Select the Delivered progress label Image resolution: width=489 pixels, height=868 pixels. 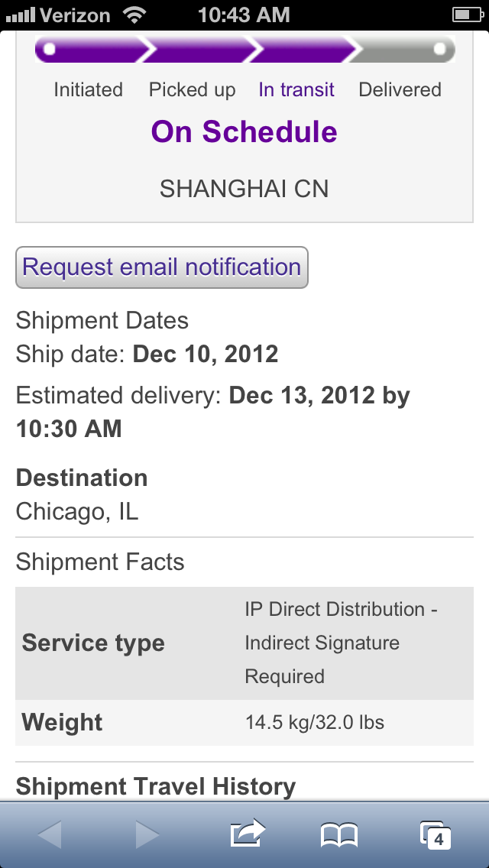click(400, 89)
